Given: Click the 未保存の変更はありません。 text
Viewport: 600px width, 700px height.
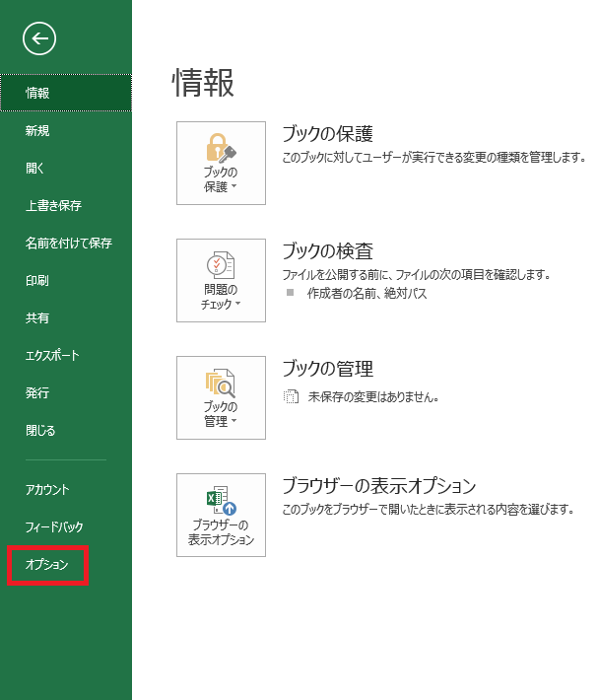Looking at the screenshot, I should [373, 397].
